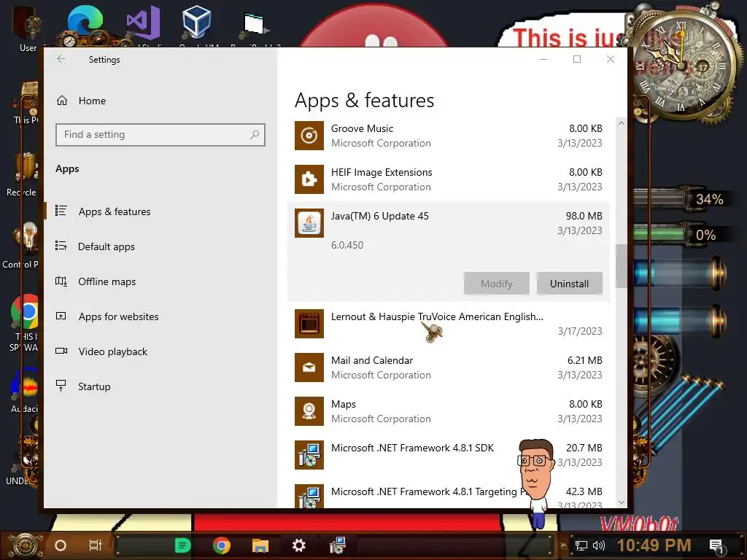Click the scroll up arrow of apps list
Image resolution: width=747 pixels, height=560 pixels.
coord(622,123)
